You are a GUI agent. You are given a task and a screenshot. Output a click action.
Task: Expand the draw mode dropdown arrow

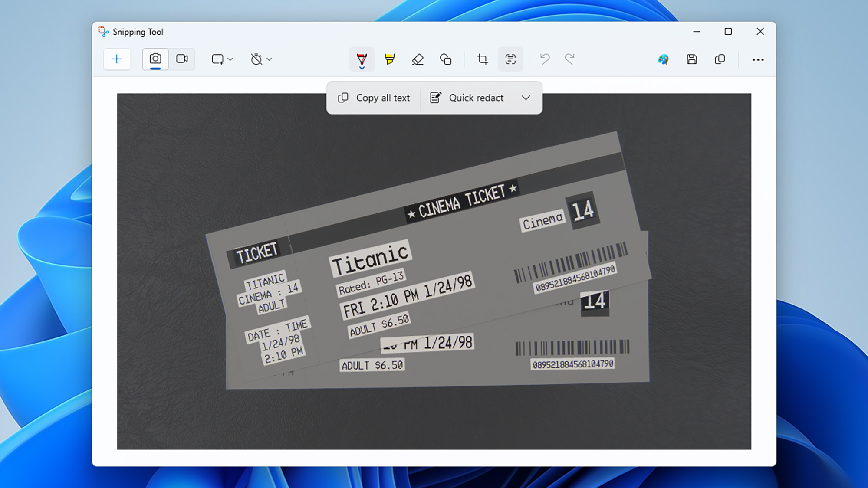pos(362,68)
